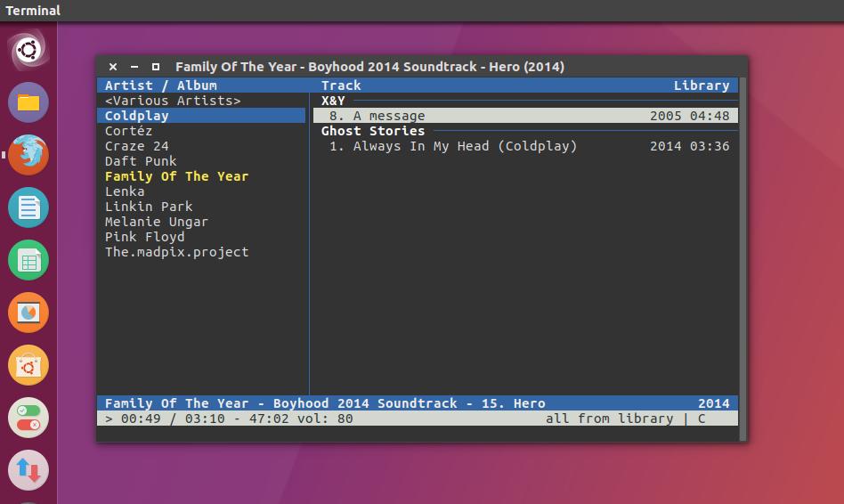Expand Family Of The Year artist
Image resolution: width=844 pixels, height=504 pixels.
click(x=176, y=176)
